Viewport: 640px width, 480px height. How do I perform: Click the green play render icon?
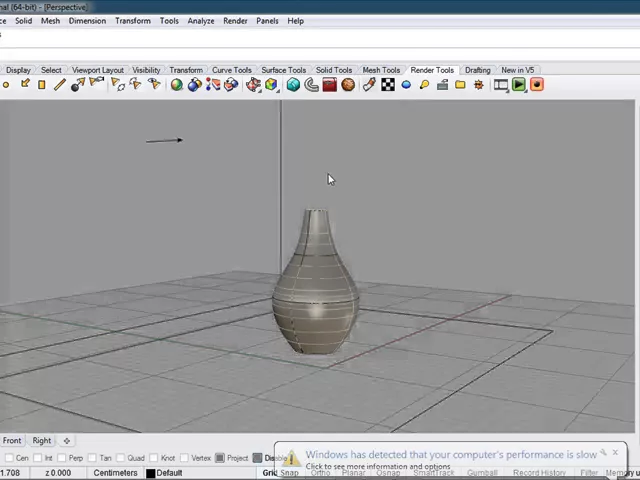pos(519,84)
